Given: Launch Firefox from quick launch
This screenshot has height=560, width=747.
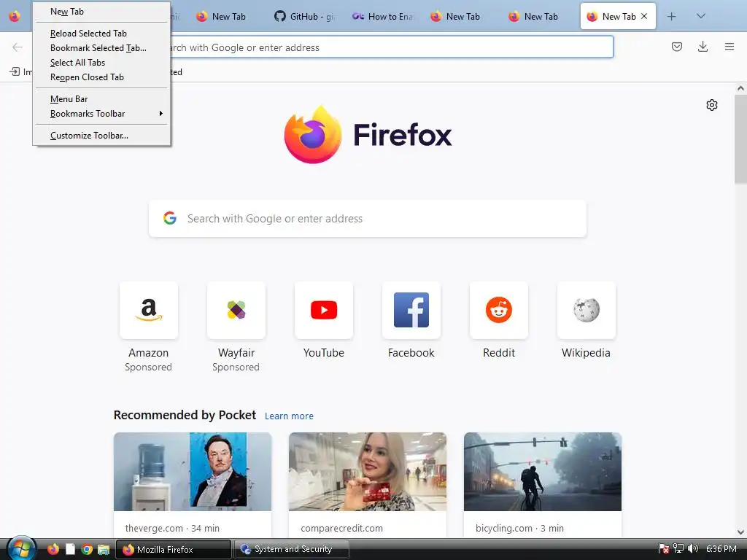Looking at the screenshot, I should [x=53, y=549].
